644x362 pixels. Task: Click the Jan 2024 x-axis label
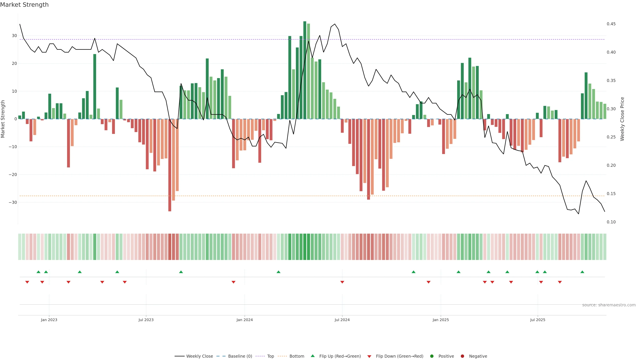(x=245, y=320)
